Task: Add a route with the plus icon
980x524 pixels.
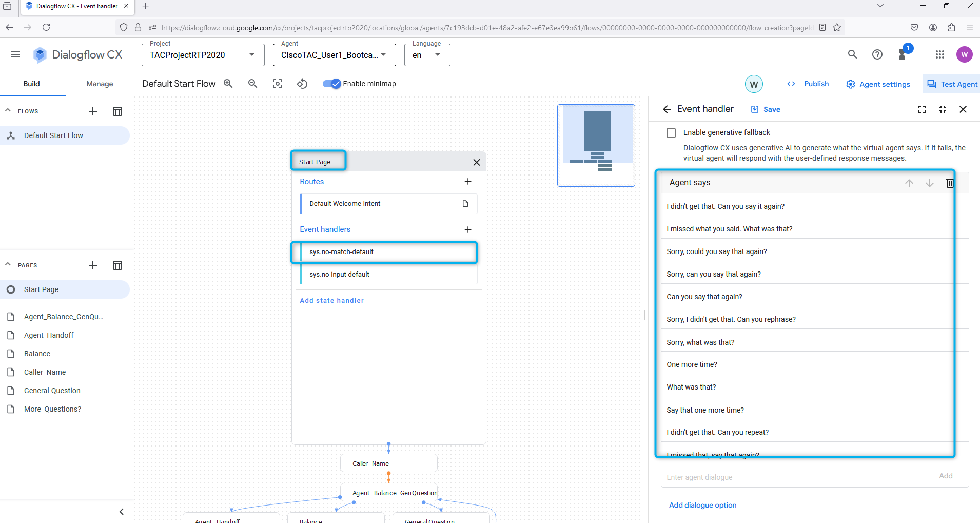Action: 468,182
